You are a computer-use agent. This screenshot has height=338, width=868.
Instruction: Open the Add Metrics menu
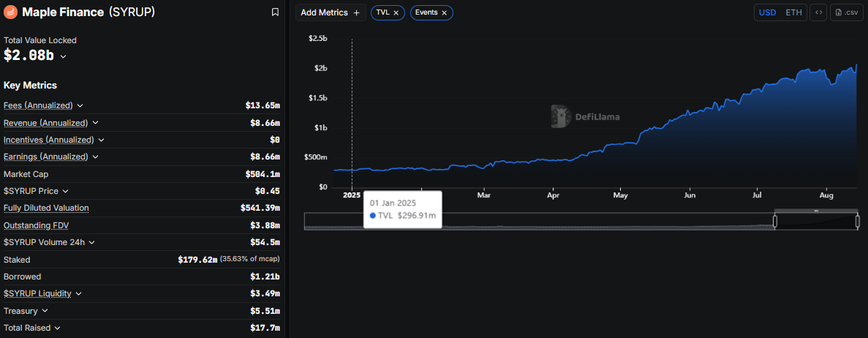(x=331, y=12)
